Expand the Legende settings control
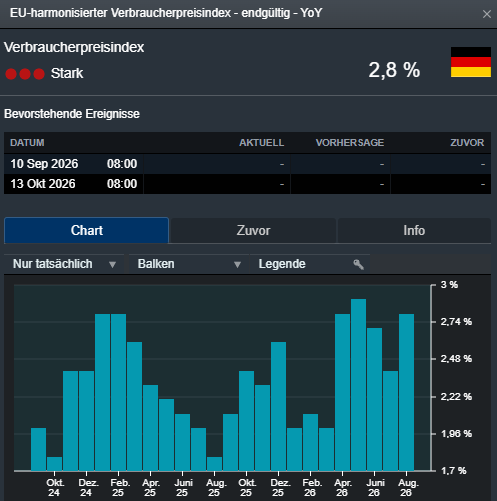The width and height of the screenshot is (497, 501). coord(310,264)
